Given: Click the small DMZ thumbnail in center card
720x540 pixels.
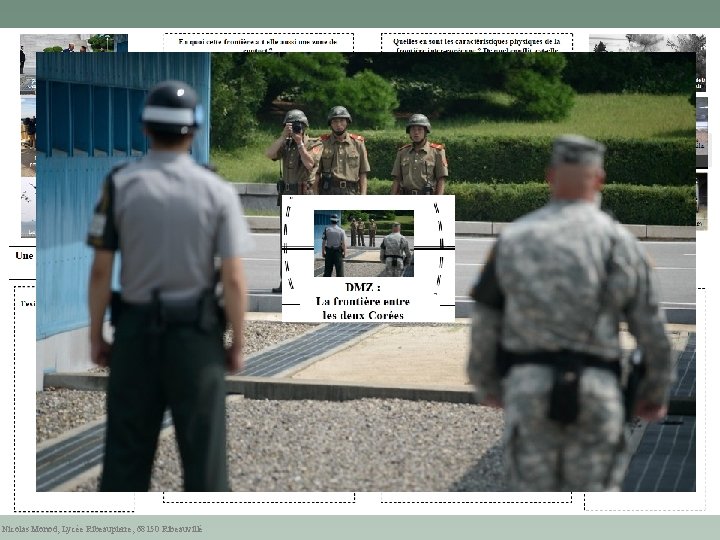Looking at the screenshot, I should (364, 243).
